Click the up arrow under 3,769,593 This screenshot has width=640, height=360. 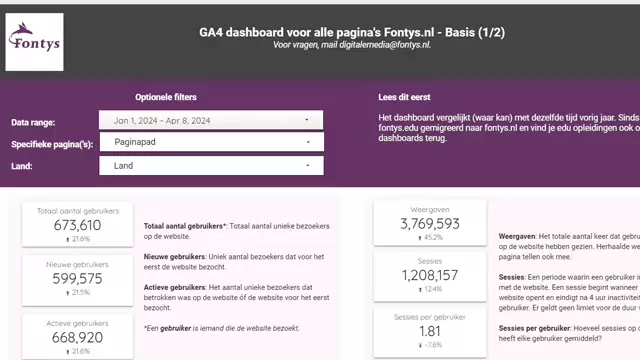(420, 238)
